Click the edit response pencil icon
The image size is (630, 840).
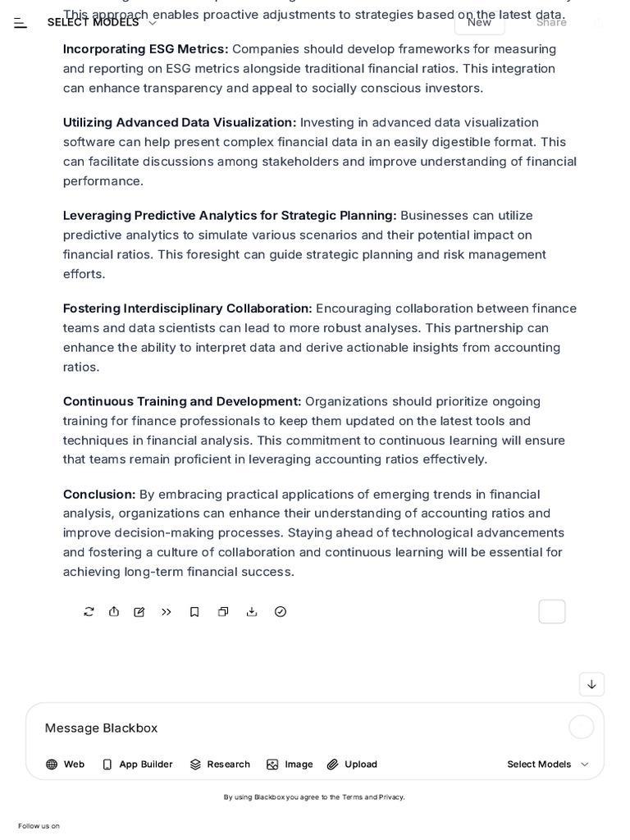[139, 612]
